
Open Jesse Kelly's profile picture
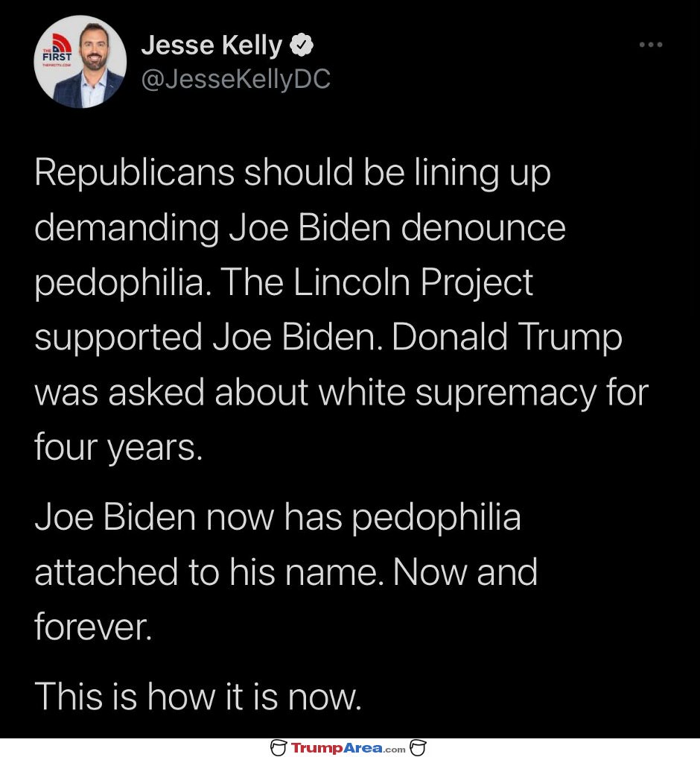click(x=80, y=62)
